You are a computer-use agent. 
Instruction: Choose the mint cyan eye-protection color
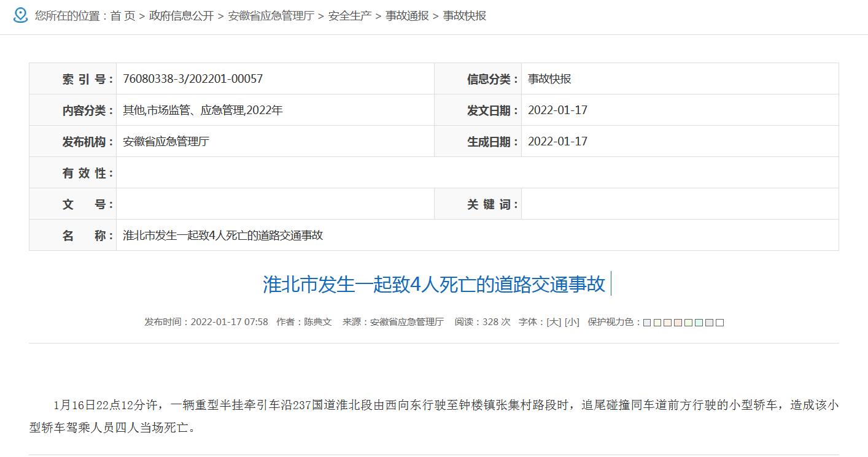[699, 323]
